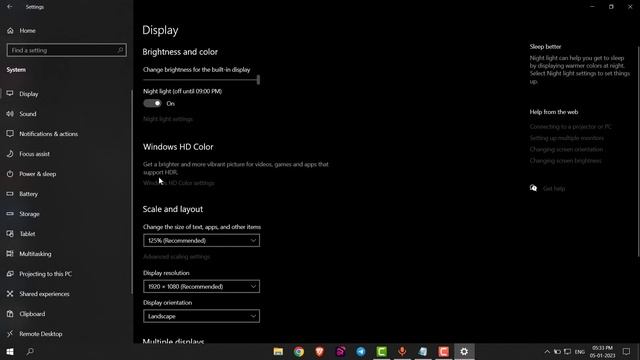Open the green Camtasia taskbar icon

click(x=382, y=351)
